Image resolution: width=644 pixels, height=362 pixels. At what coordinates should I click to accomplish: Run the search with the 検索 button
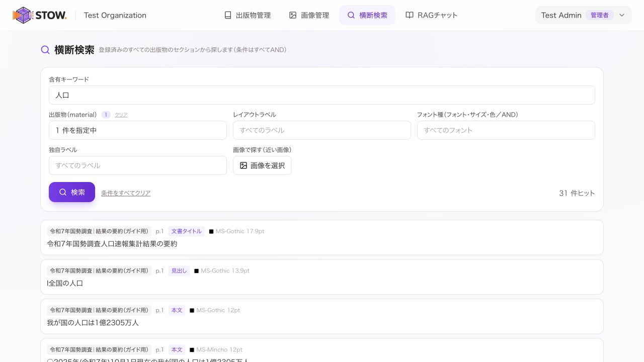tap(72, 192)
